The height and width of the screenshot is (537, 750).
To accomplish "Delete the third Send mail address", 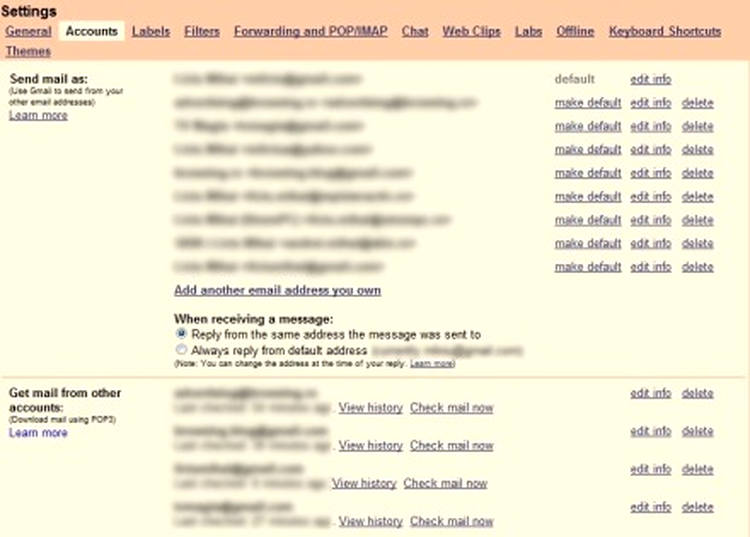I will coord(697,126).
